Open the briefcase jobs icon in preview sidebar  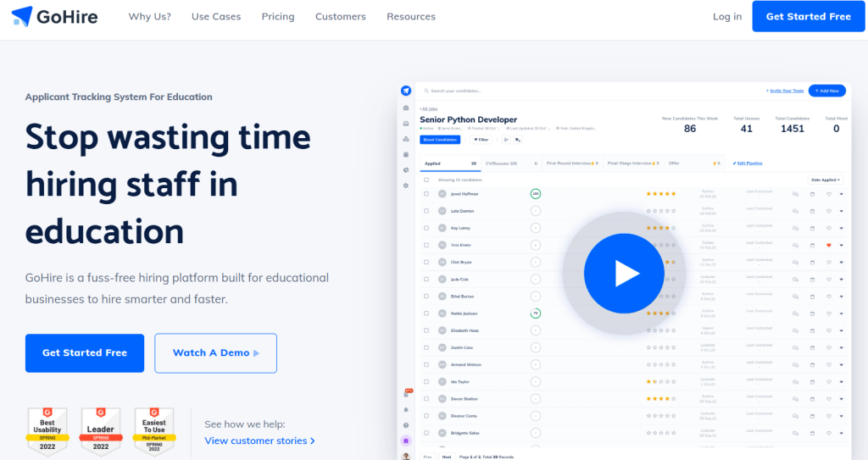click(x=406, y=108)
